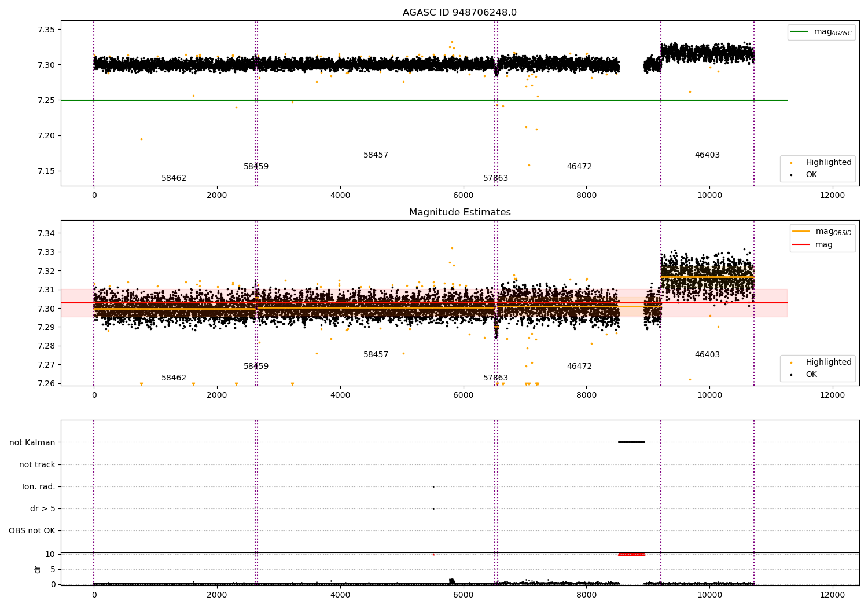Click the 7.29 y-axis tick label
The height and width of the screenshot is (608, 868).
tap(46, 327)
